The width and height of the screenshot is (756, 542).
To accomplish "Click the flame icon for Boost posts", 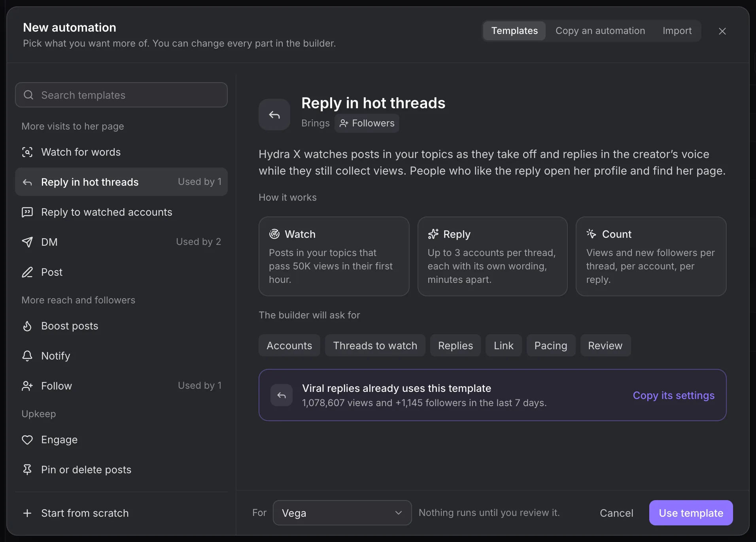I will [x=27, y=326].
